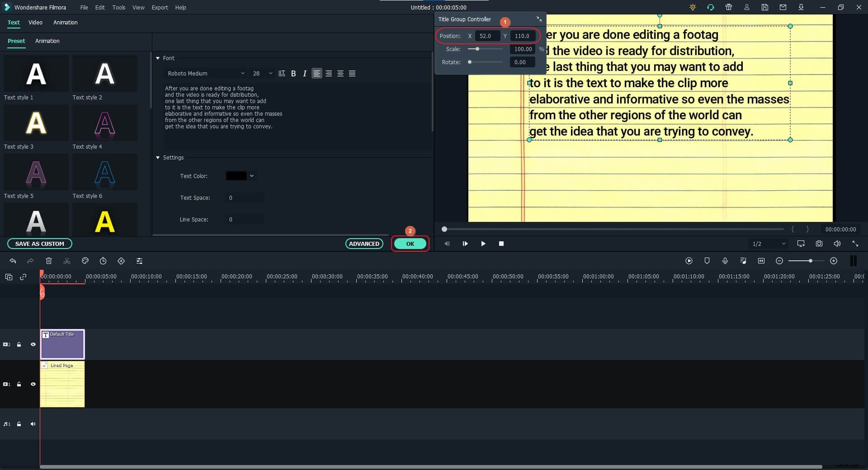Open the color palette tool

pyautogui.click(x=85, y=261)
